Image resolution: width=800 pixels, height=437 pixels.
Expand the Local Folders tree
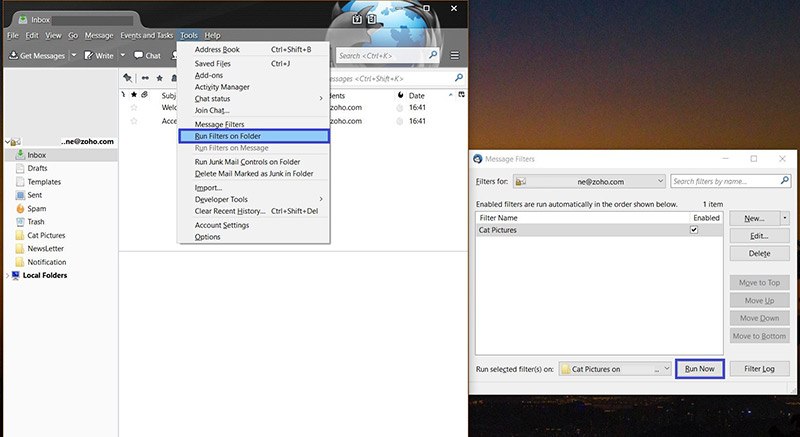click(5, 276)
